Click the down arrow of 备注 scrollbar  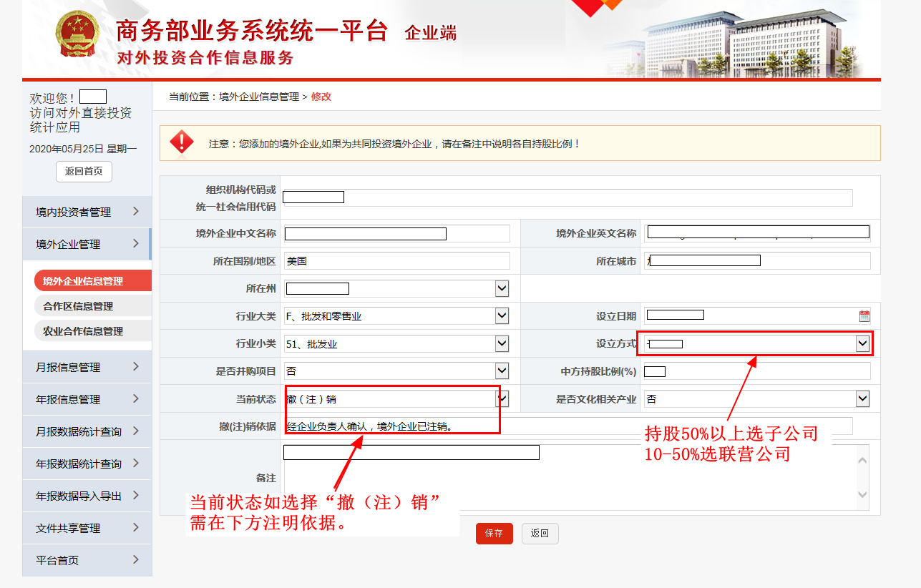tap(862, 495)
